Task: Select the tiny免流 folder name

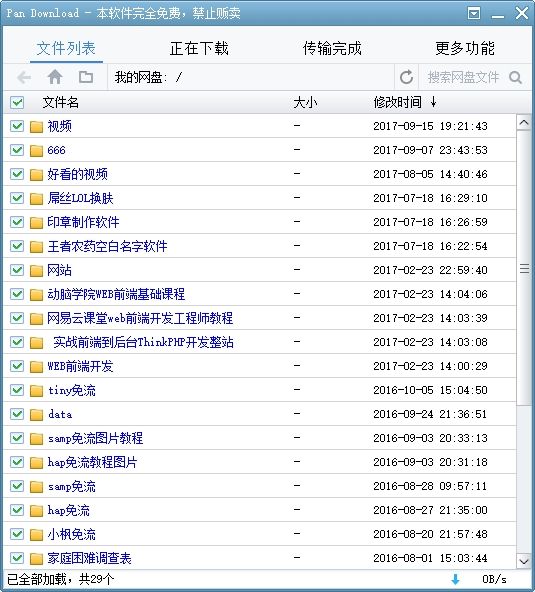Action: coord(72,390)
